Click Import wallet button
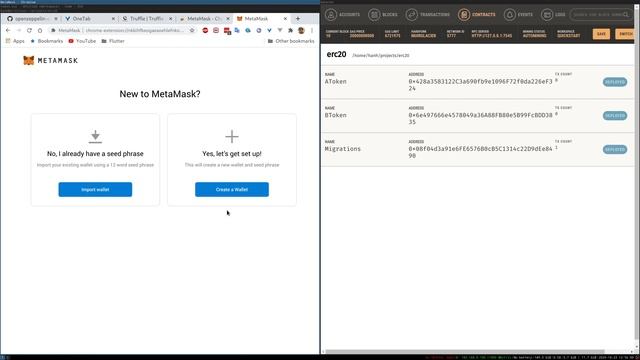The height and width of the screenshot is (360, 640). pos(95,189)
